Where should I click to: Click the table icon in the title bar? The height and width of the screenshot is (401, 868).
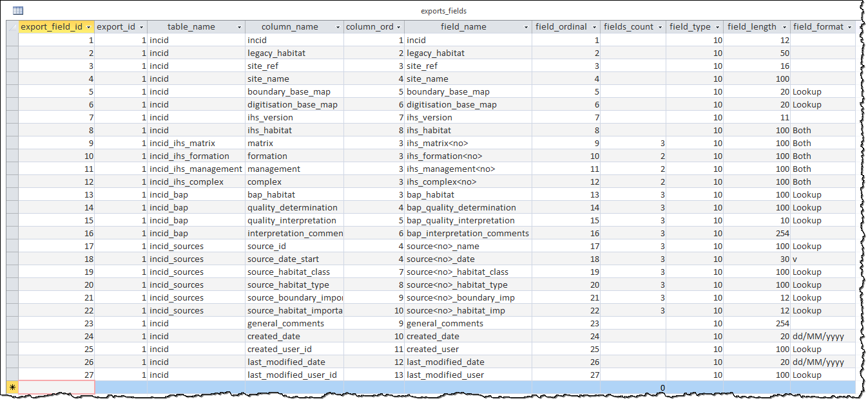point(18,10)
